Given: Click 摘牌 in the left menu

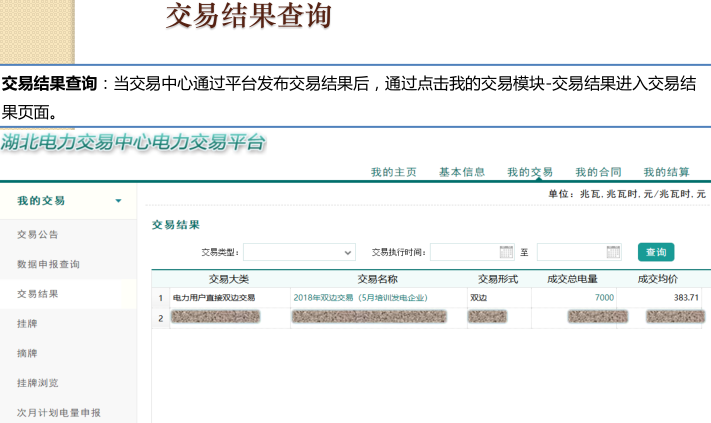Looking at the screenshot, I should [x=28, y=353].
